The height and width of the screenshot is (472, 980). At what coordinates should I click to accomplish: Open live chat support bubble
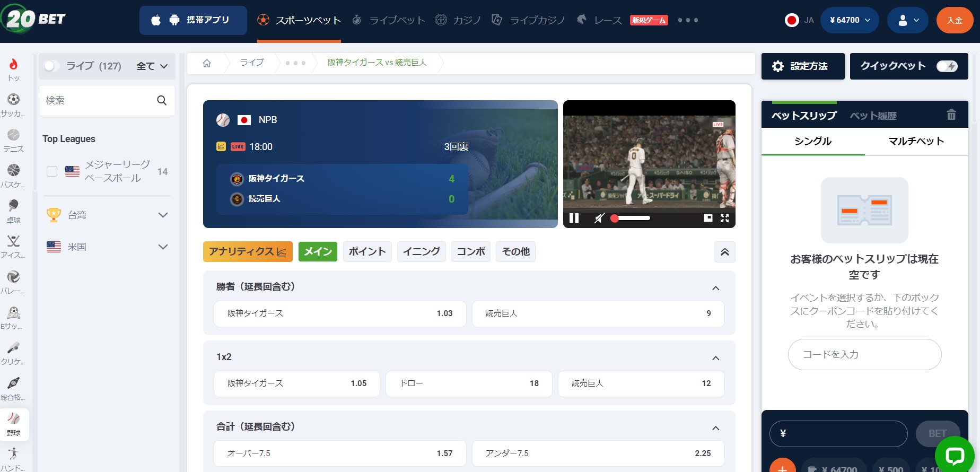(x=955, y=455)
